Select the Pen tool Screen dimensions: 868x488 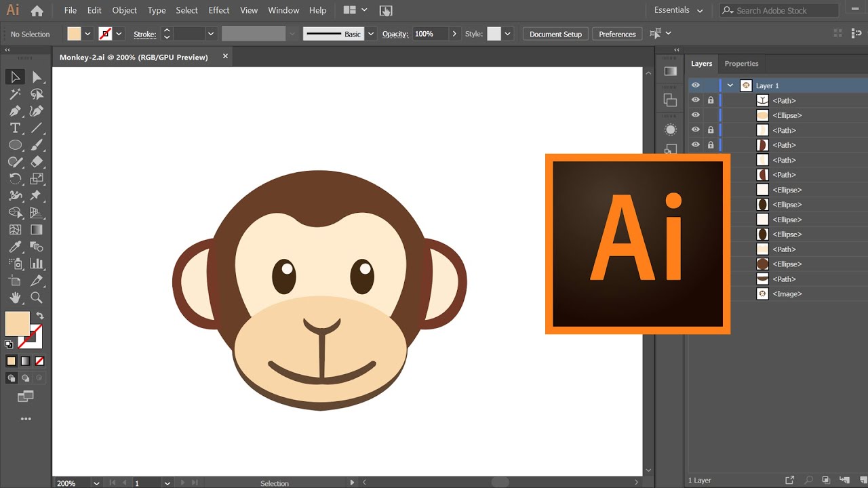15,111
